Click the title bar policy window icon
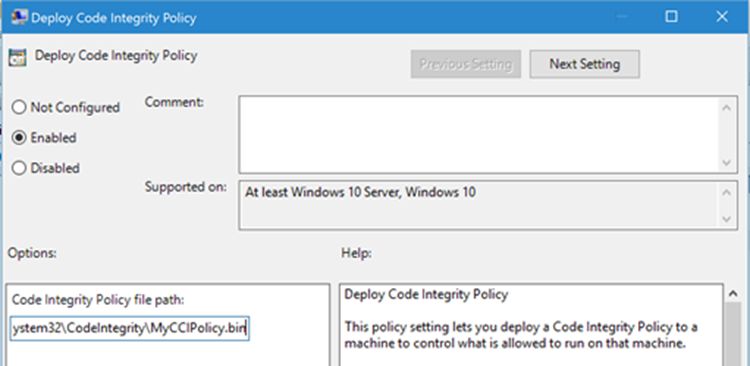Viewport: 750px width, 366px height. click(x=19, y=18)
